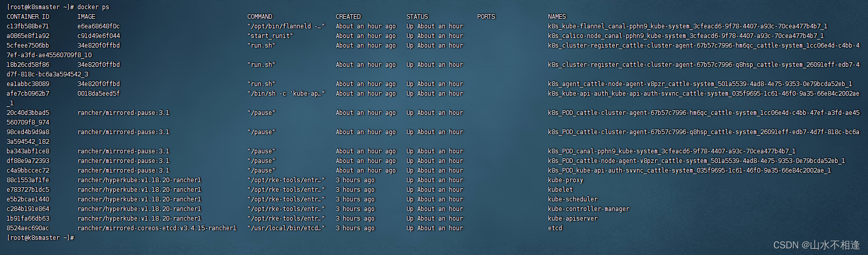Click the "start_runit" command text

point(270,36)
